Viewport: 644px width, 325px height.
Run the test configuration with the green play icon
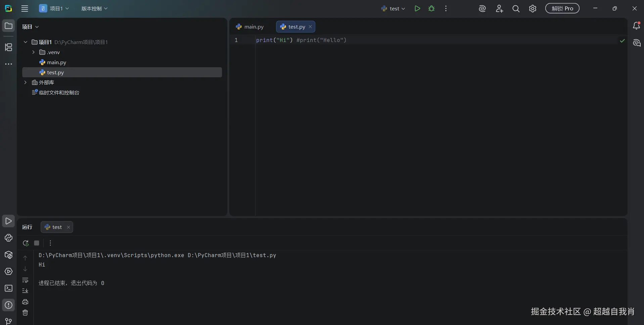pos(417,9)
